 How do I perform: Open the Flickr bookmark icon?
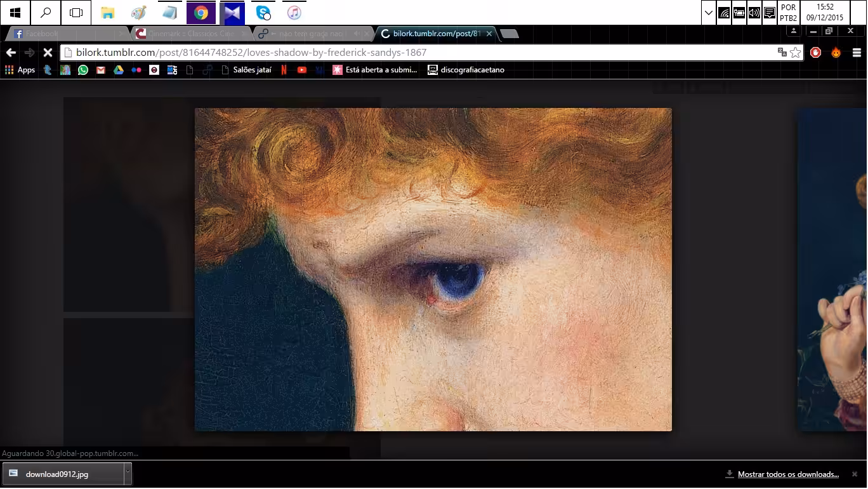[x=136, y=70]
